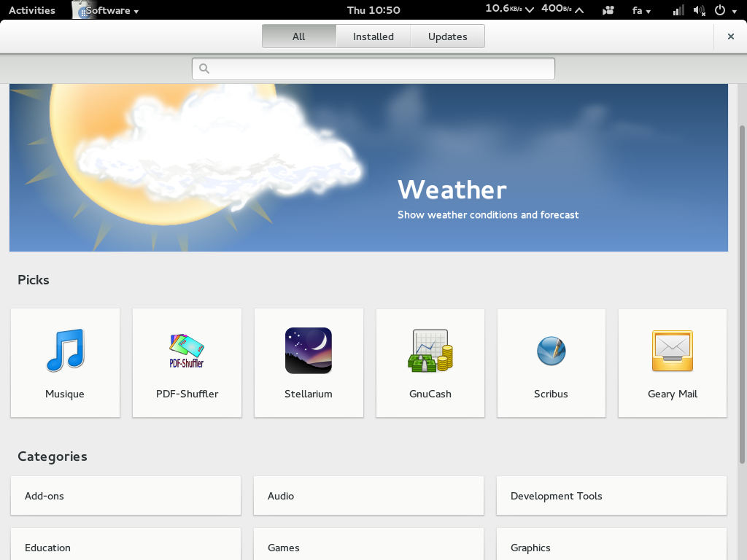The image size is (747, 560).
Task: Open the PDF-Shuffler app icon
Action: (187, 351)
